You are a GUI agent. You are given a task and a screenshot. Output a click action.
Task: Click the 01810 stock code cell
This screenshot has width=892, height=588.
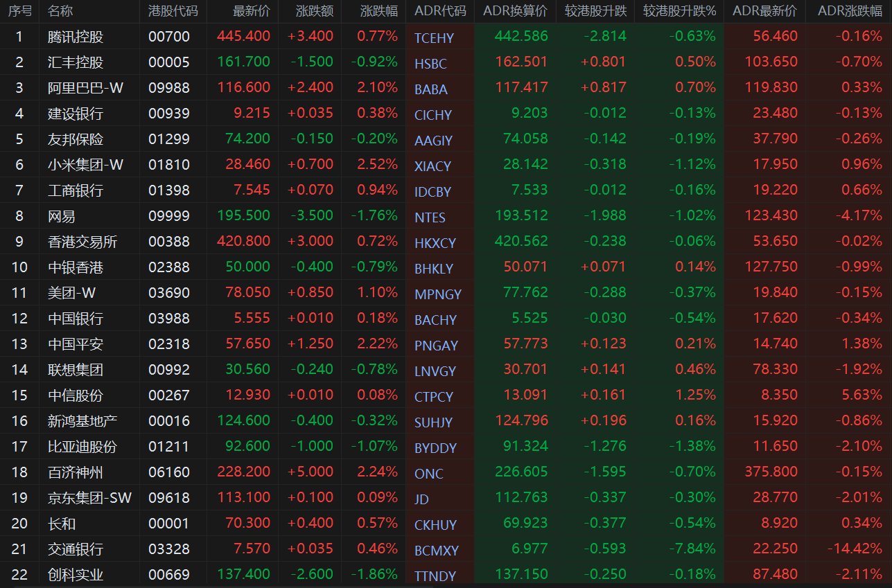tap(168, 165)
